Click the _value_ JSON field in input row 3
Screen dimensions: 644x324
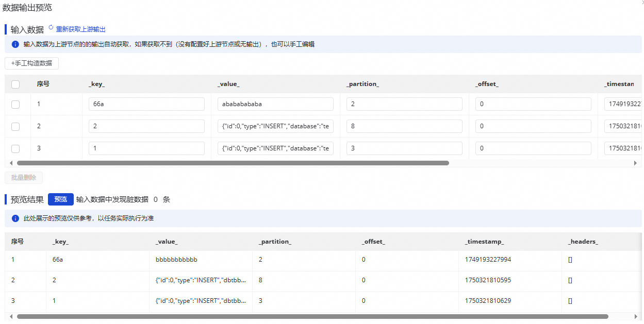pos(275,148)
